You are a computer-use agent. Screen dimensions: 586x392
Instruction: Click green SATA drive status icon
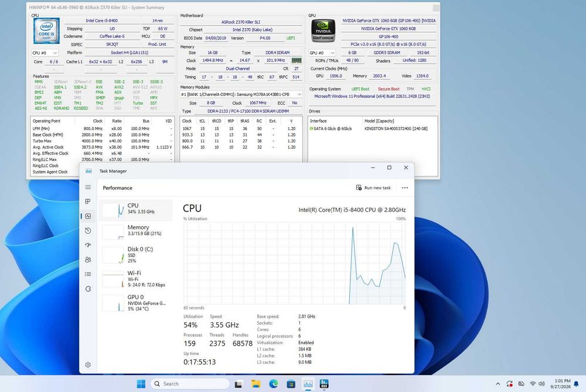click(311, 128)
